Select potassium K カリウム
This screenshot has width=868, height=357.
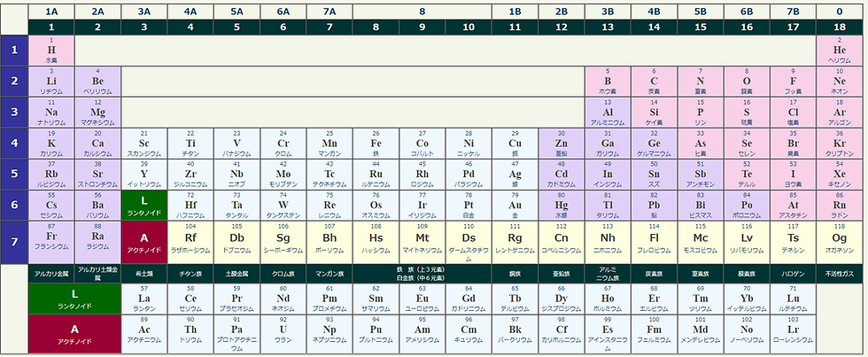[51, 144]
